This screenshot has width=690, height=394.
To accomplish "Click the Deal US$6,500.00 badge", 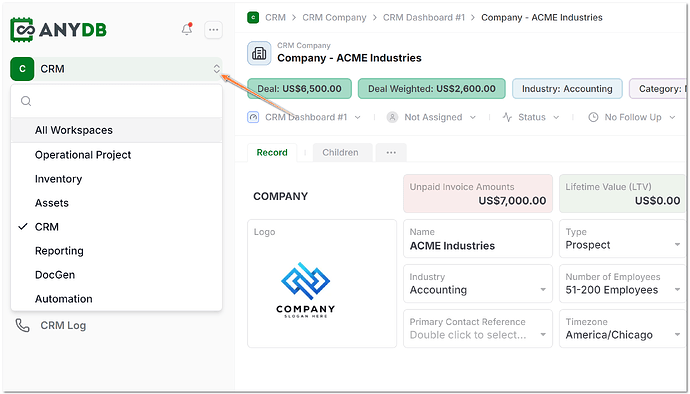I will (299, 89).
